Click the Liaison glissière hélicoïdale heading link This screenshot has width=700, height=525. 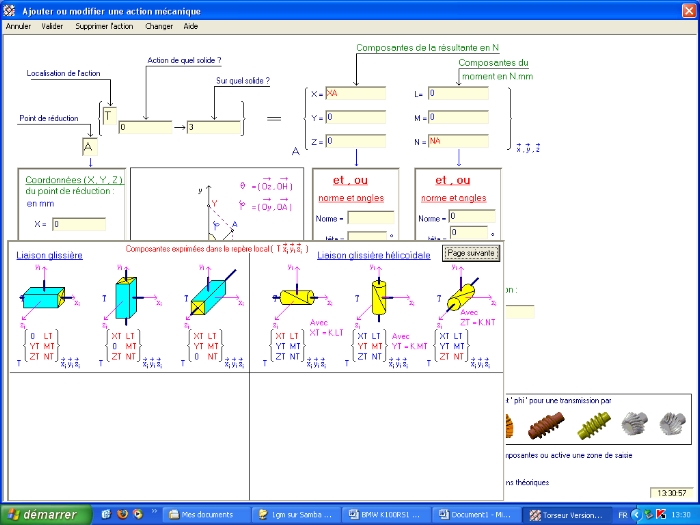(x=374, y=255)
